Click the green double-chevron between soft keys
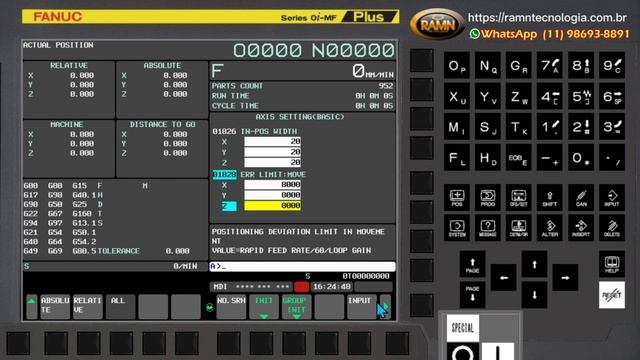640x360 pixels. click(209, 308)
